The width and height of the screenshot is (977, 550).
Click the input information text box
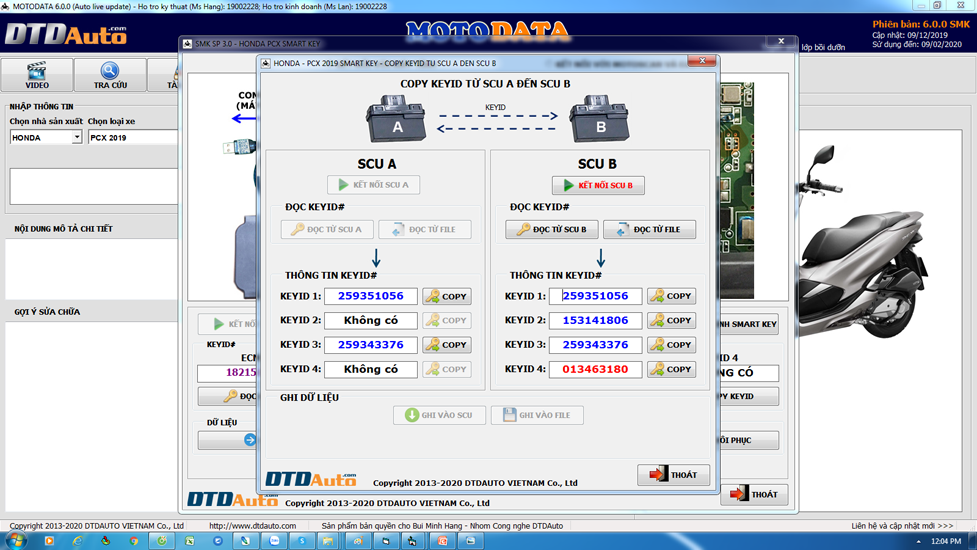coord(94,186)
